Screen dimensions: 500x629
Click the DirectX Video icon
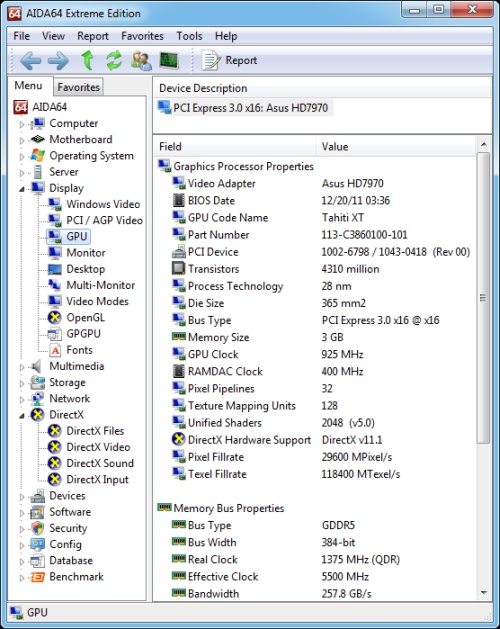click(x=55, y=447)
